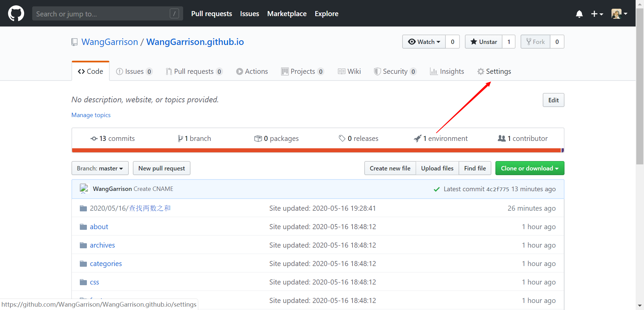View the 0 releases page
This screenshot has width=644, height=310.
pyautogui.click(x=359, y=139)
